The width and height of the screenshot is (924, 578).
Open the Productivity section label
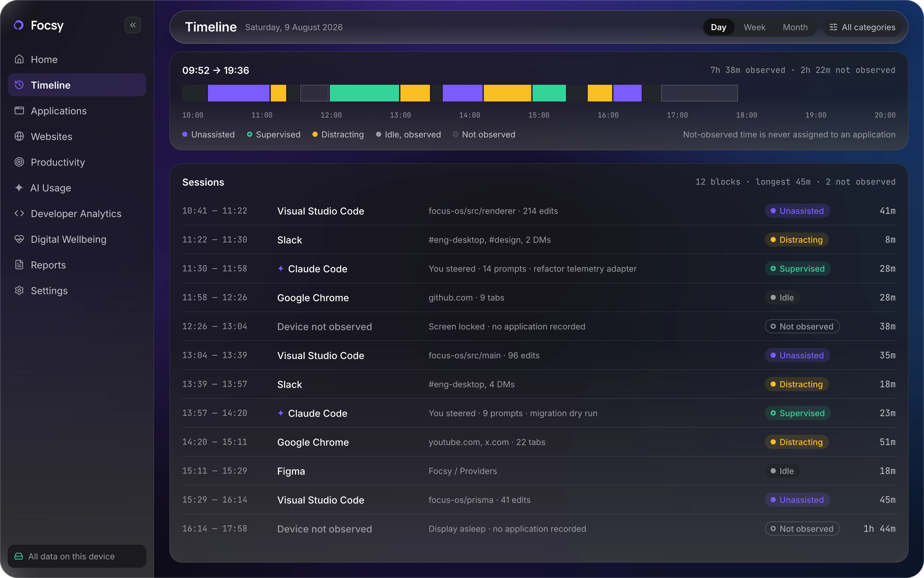[58, 162]
